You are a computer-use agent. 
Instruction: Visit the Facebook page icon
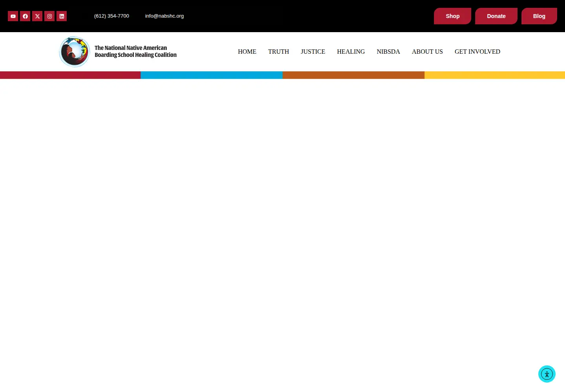25,16
